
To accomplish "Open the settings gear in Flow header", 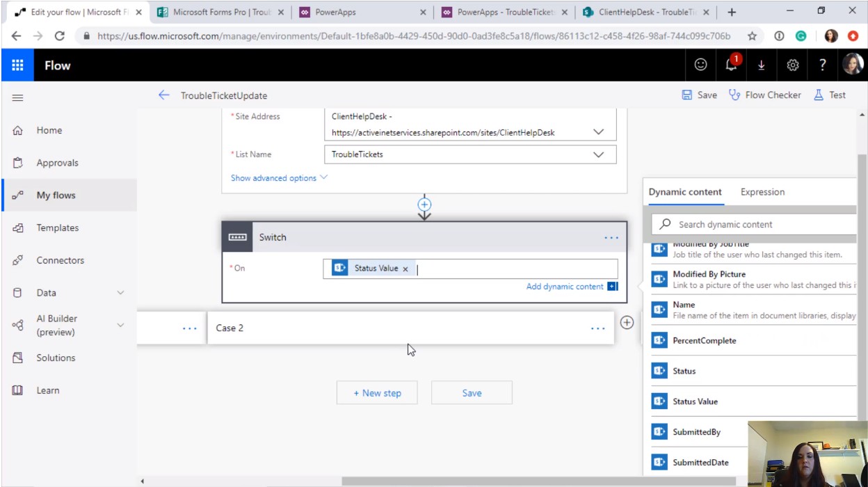I will (792, 65).
